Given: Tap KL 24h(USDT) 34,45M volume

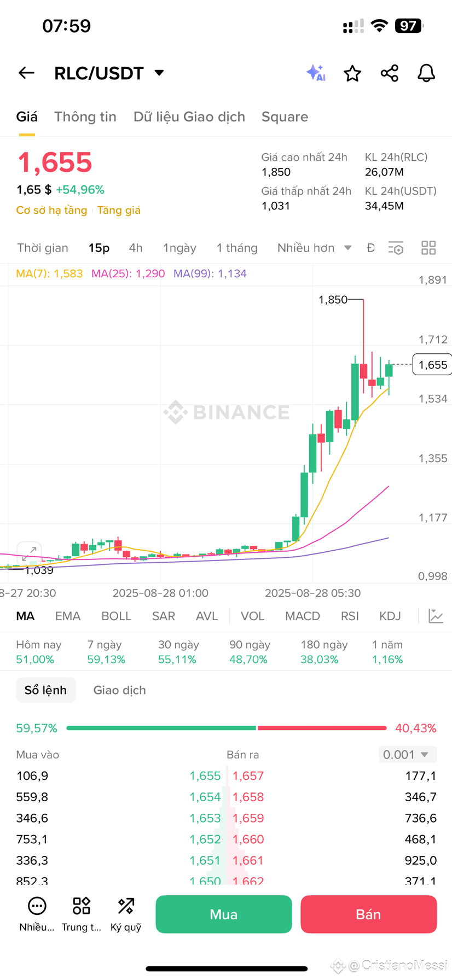Looking at the screenshot, I should click(x=401, y=199).
